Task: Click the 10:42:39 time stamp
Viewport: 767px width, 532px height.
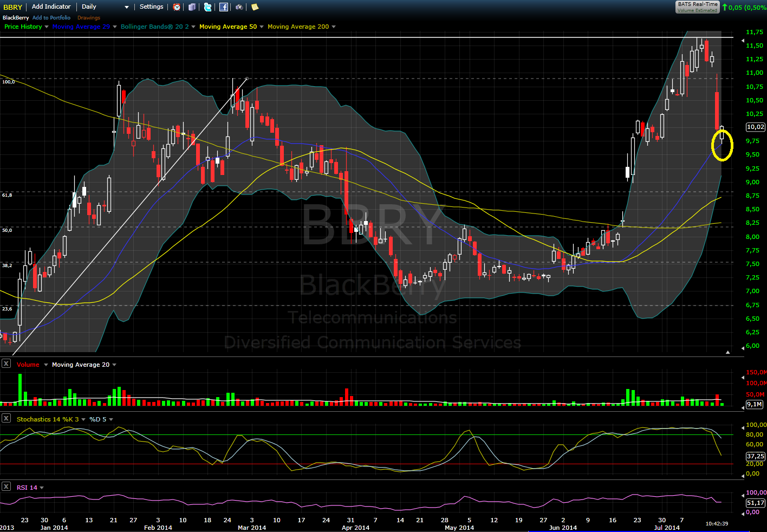Action: click(x=717, y=524)
